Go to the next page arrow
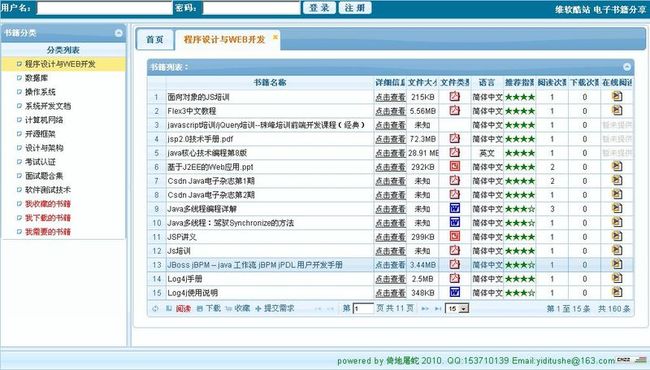 pos(425,309)
